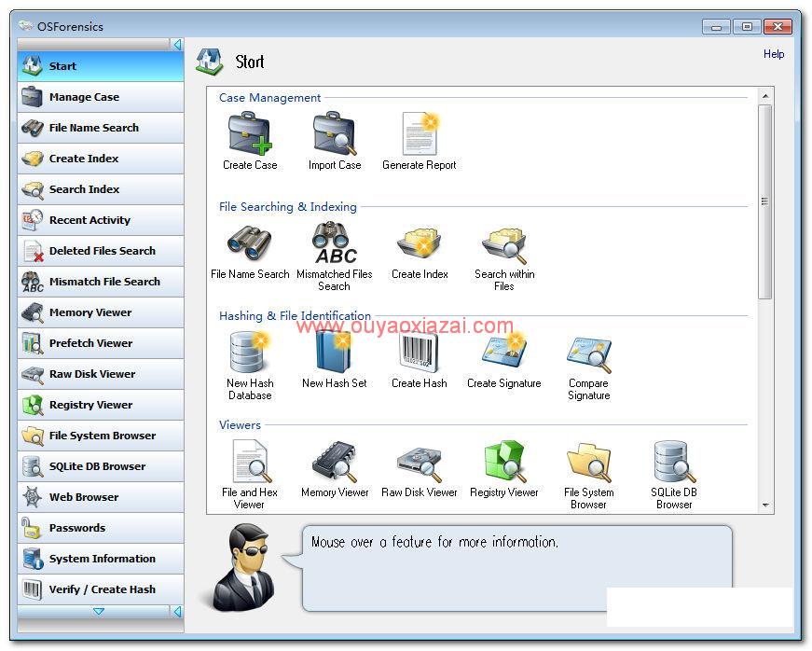Open Verify / Create Hash in sidebar

[101, 589]
